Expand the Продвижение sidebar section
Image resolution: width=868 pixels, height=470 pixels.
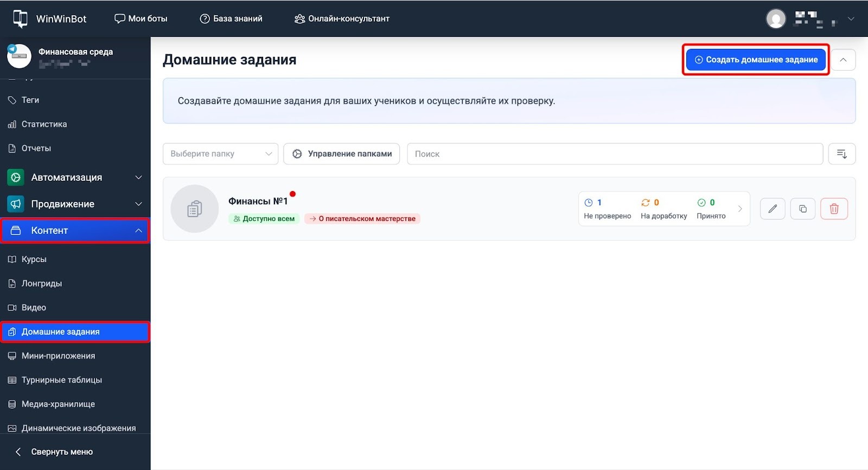click(x=75, y=204)
